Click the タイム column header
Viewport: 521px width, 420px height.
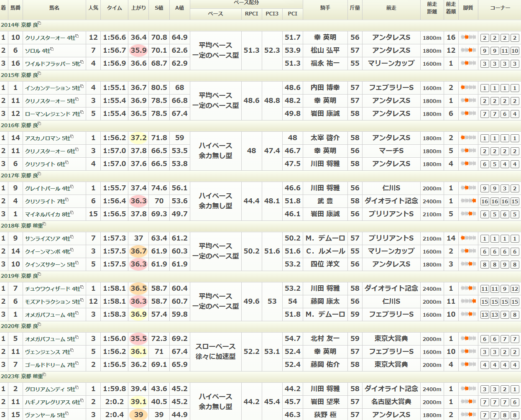[x=115, y=8]
